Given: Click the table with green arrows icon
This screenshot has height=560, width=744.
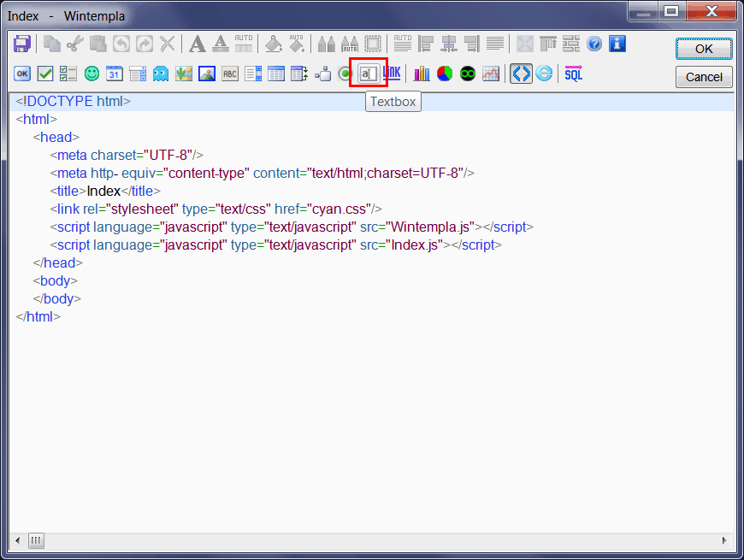Looking at the screenshot, I should pos(299,74).
